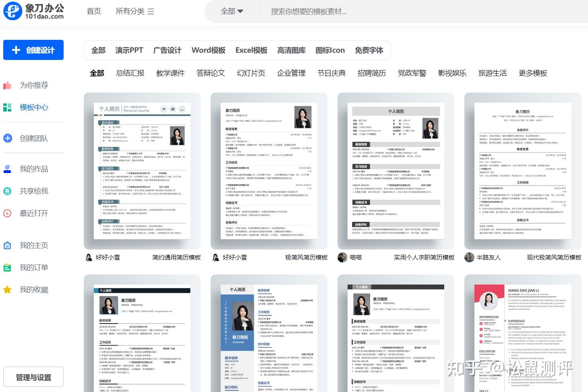This screenshot has height=392, width=588.
Task: Open 好好小雪 avatar under 简约通用简历模板
Action: coord(89,258)
